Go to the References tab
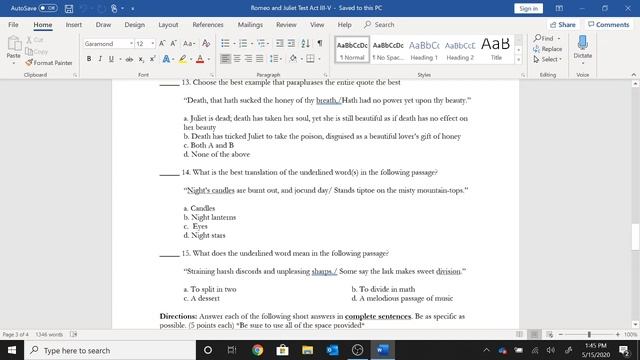 coord(208,24)
